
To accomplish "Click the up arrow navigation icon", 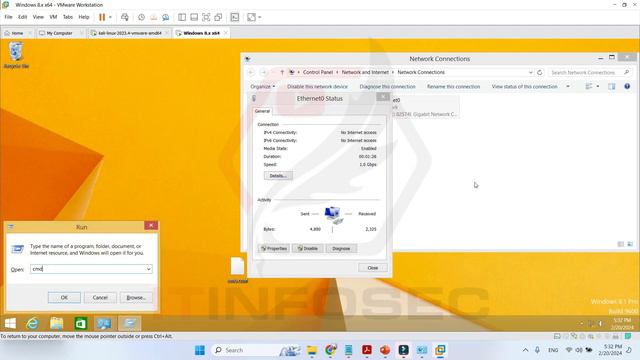I will pos(282,72).
